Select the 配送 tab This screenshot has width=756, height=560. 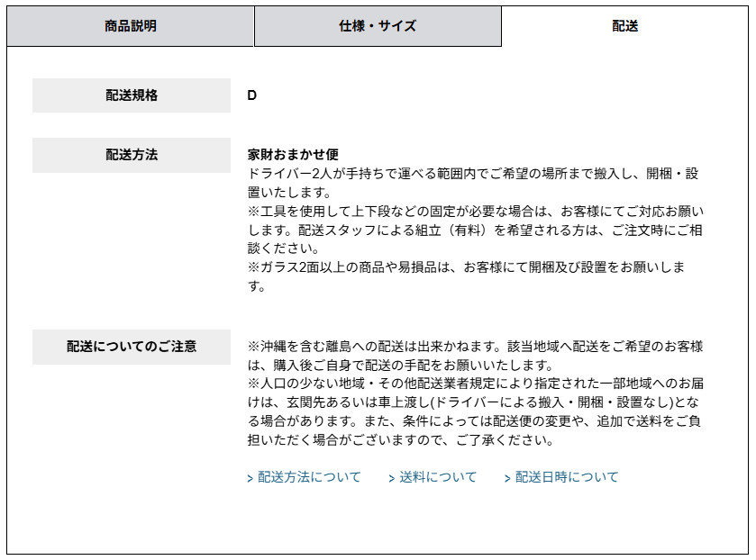coord(624,26)
